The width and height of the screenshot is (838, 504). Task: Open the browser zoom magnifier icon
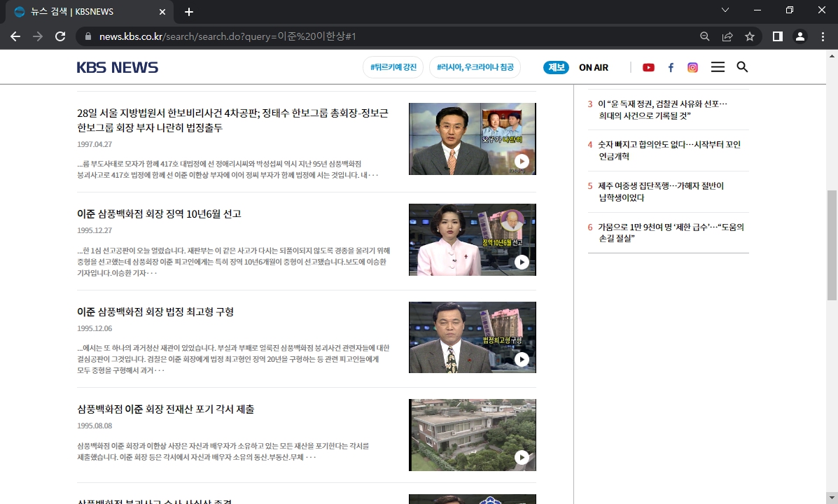point(705,36)
